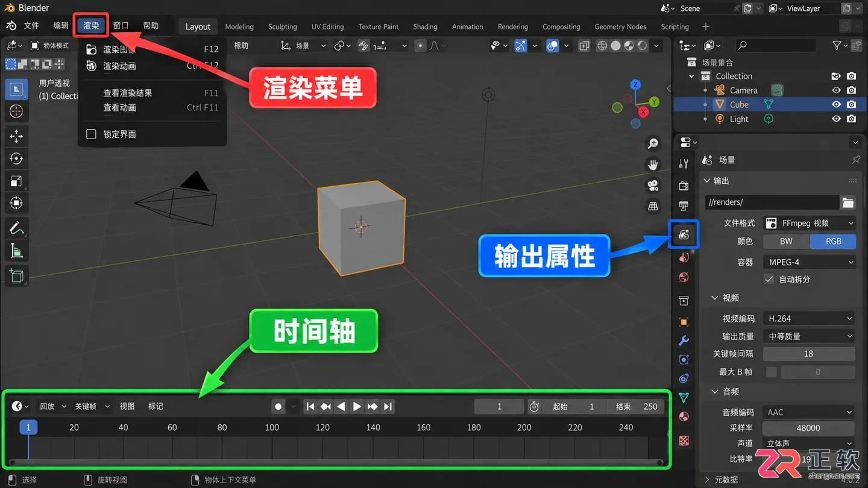Select the Scale tool

(16, 181)
